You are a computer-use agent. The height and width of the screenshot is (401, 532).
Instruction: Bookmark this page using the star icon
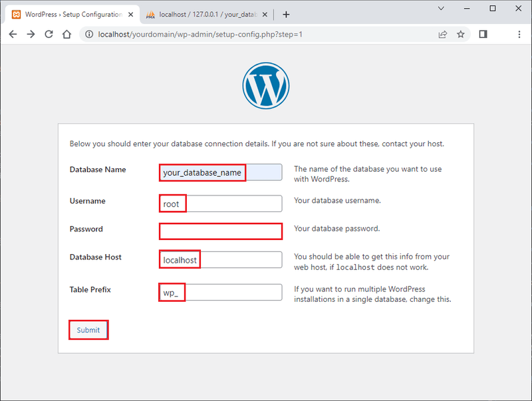[x=461, y=34]
